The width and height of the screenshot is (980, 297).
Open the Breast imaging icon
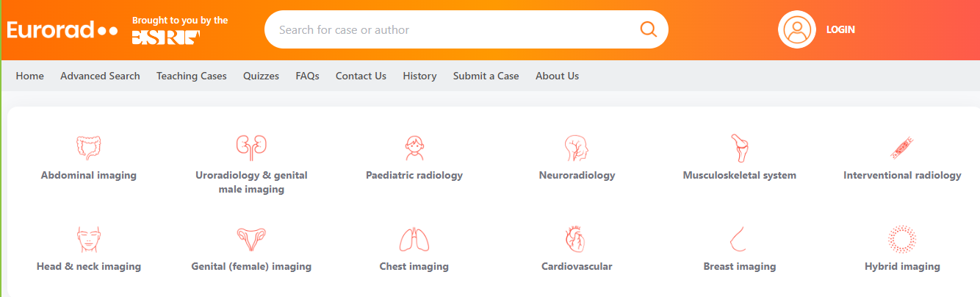point(739,239)
